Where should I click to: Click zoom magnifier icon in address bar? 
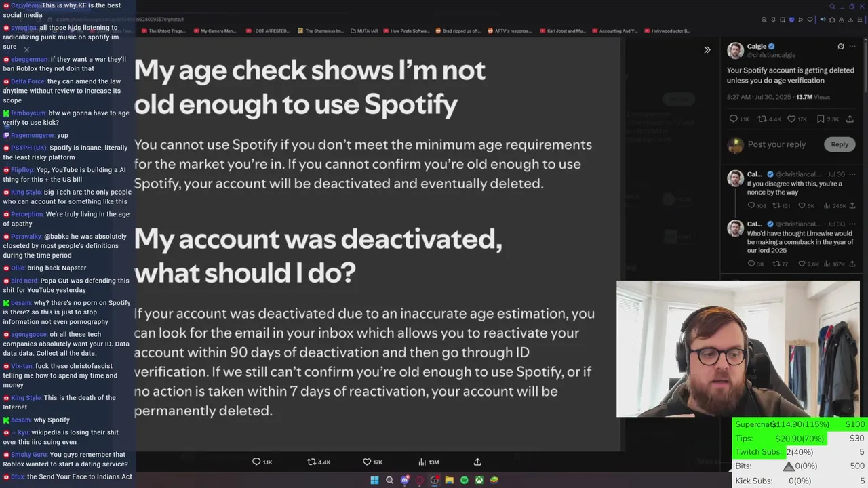(764, 20)
